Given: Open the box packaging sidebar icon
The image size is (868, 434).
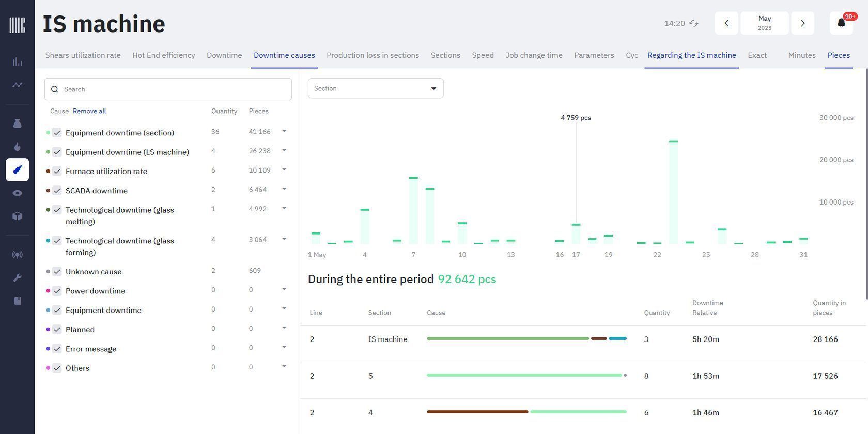Looking at the screenshot, I should 17,216.
